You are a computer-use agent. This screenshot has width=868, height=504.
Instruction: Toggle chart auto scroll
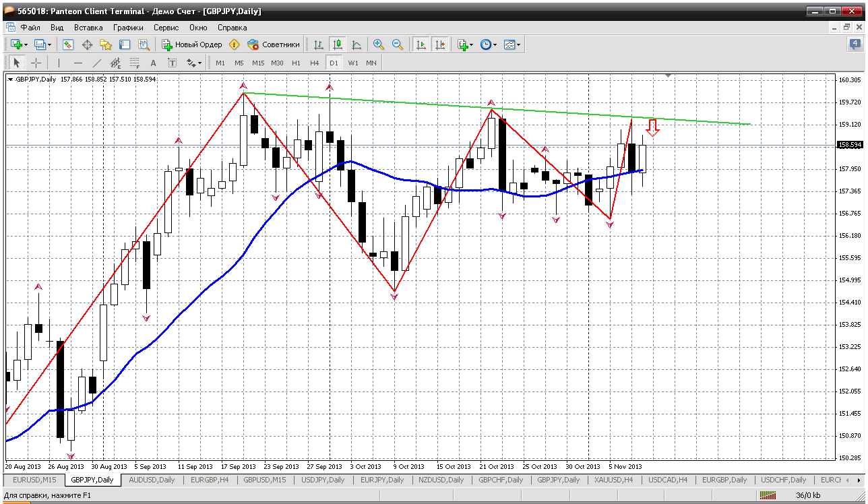click(421, 44)
